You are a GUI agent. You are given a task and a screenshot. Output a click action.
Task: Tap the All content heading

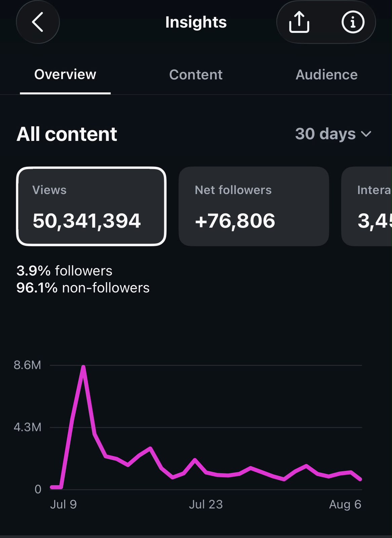click(x=67, y=134)
